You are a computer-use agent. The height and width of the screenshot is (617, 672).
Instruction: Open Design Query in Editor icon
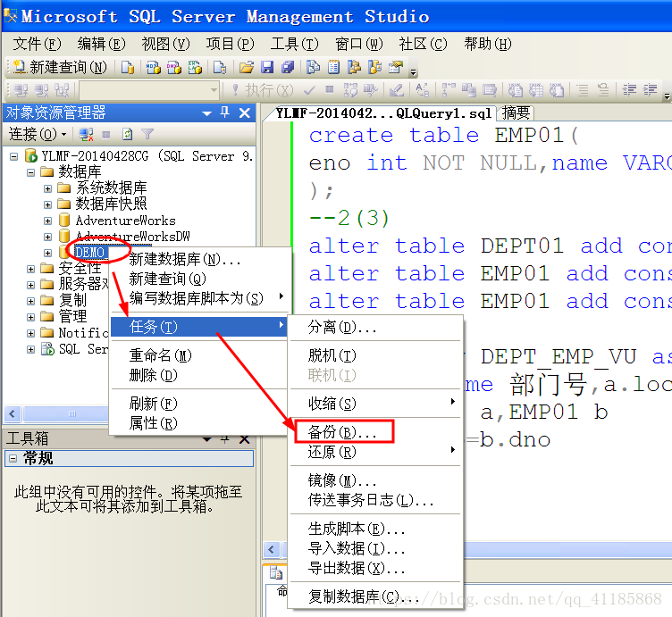397,90
